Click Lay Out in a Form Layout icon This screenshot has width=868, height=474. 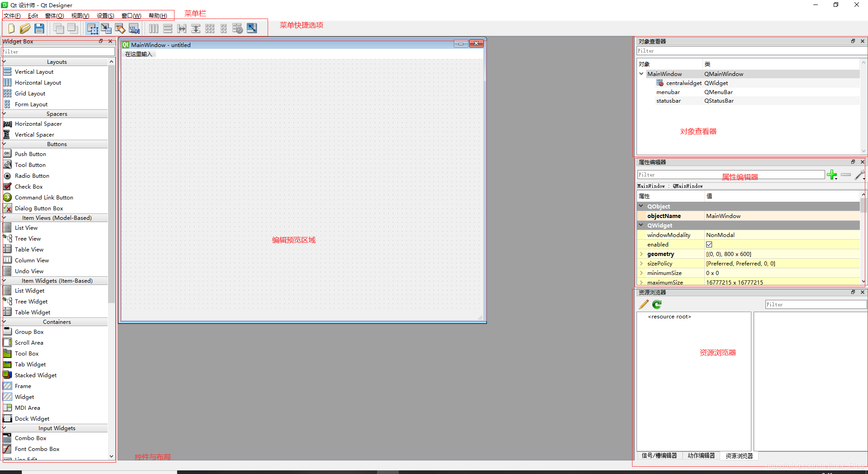tap(224, 28)
